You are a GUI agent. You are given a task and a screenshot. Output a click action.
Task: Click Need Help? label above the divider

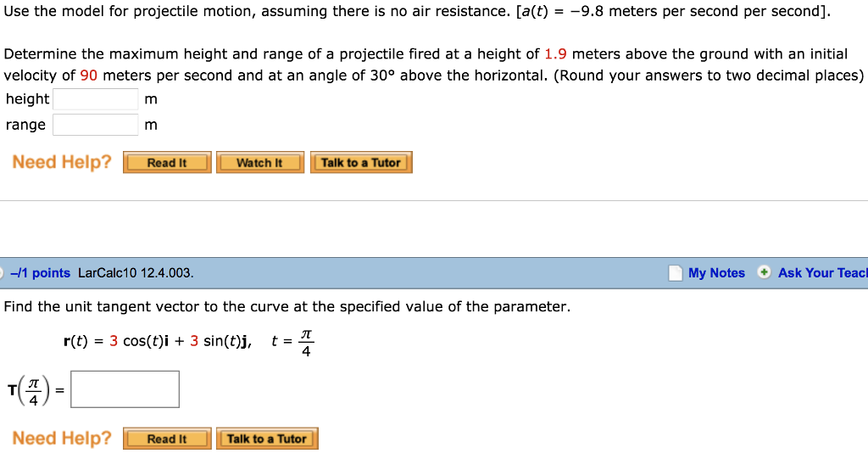coord(62,162)
